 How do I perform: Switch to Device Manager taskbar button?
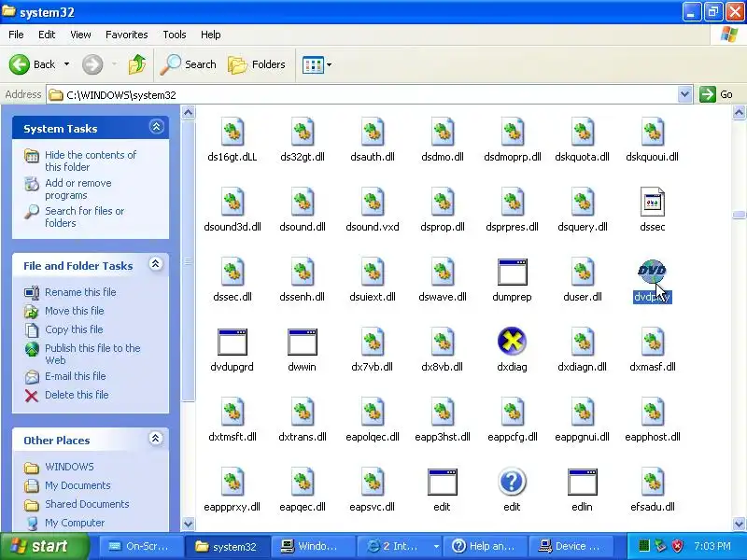click(571, 546)
